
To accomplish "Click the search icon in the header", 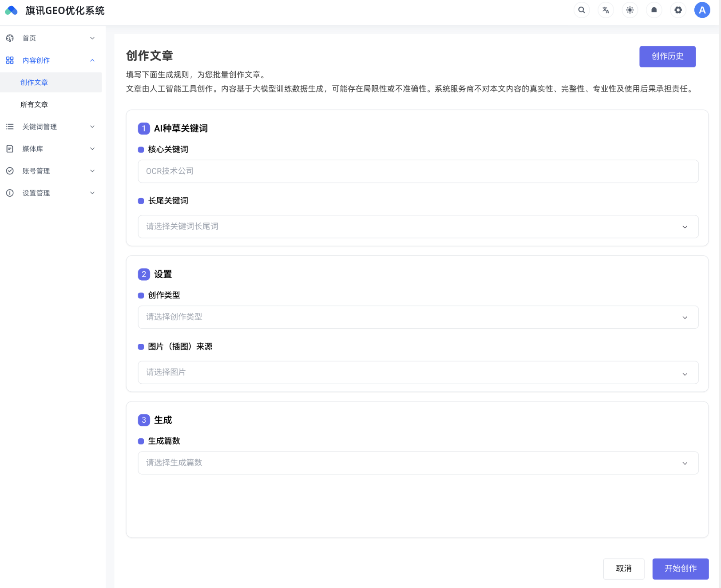I will 582,10.
